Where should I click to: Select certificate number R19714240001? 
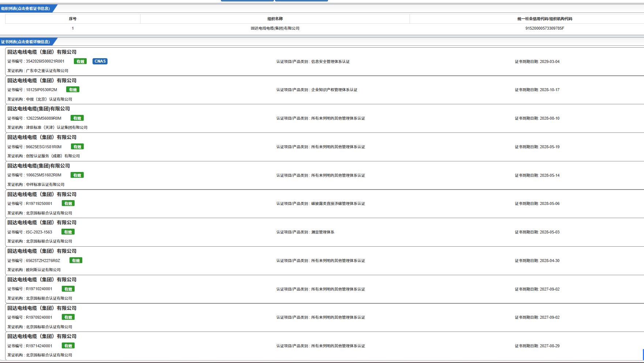click(39, 346)
